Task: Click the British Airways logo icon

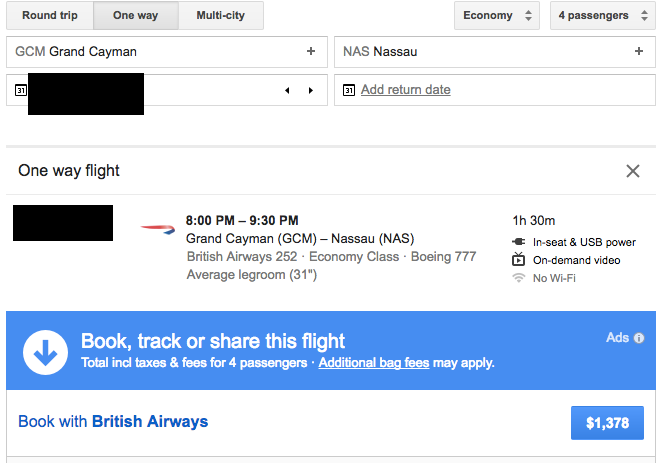Action: [x=158, y=229]
